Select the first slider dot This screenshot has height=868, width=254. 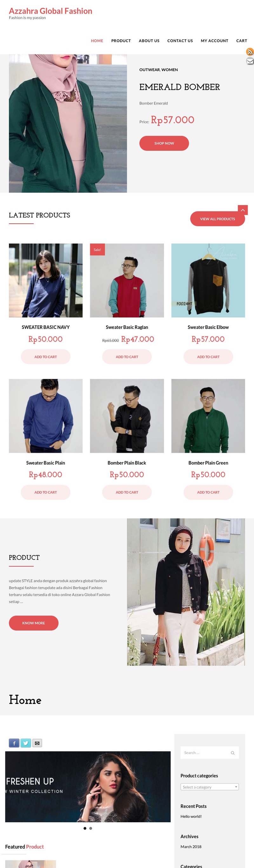[x=85, y=828]
